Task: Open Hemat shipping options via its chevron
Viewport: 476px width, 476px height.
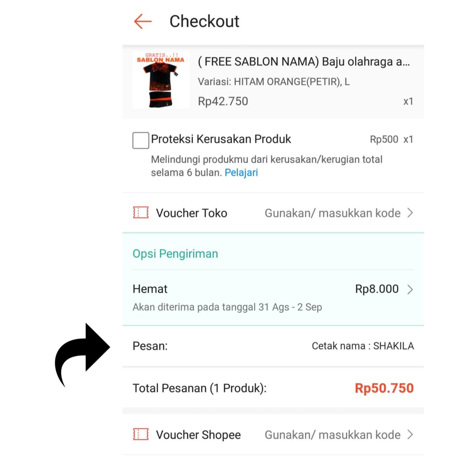Action: 410,289
